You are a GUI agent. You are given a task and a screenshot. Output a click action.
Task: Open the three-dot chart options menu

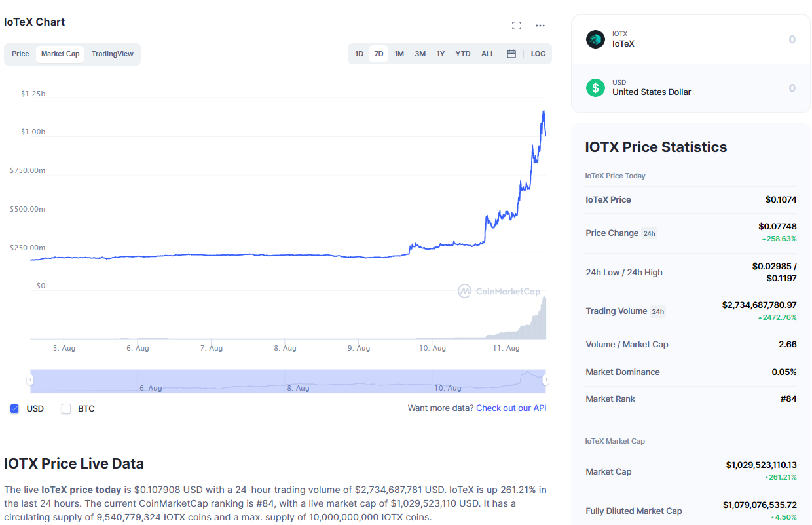(540, 26)
